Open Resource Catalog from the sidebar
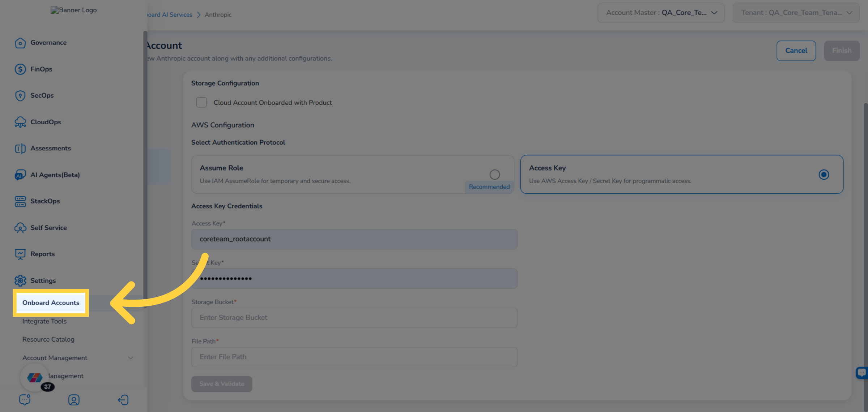Image resolution: width=868 pixels, height=412 pixels. [48, 339]
